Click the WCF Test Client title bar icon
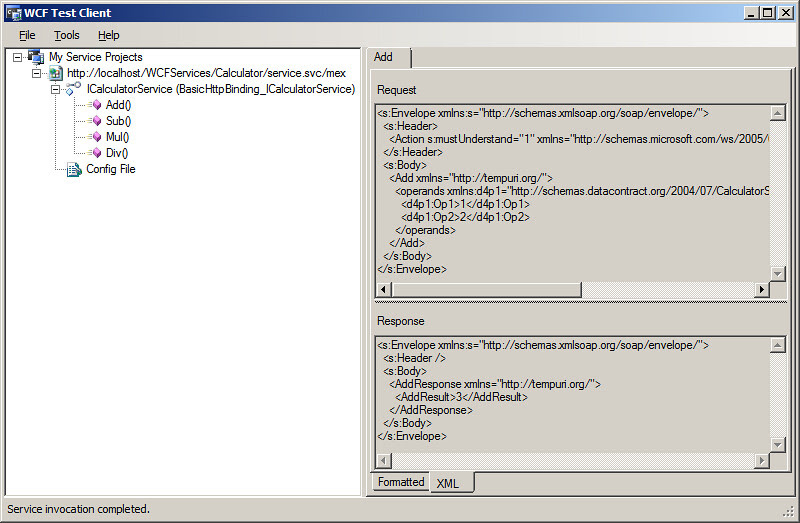 click(x=14, y=13)
